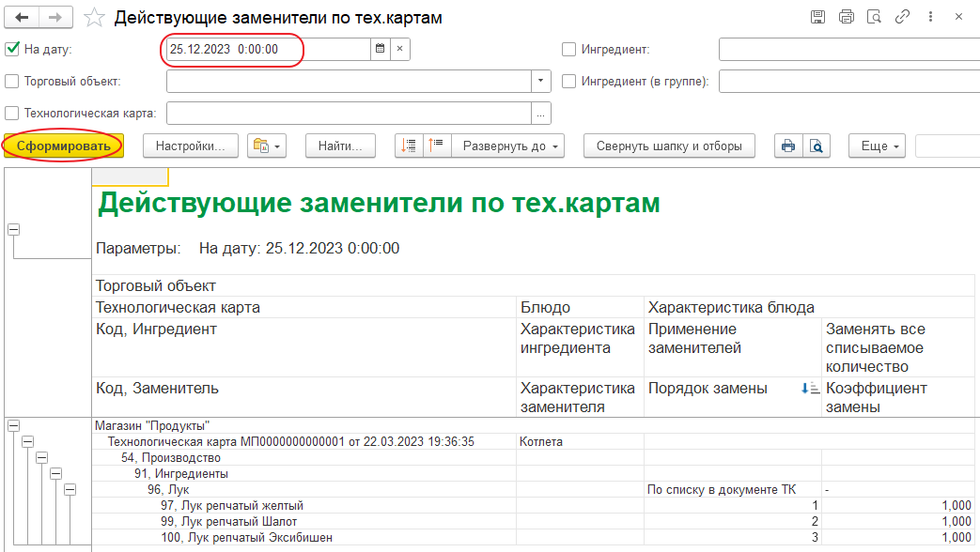Collapse the 'Магазин "Продукты"' group
The height and width of the screenshot is (552, 980).
(13, 426)
